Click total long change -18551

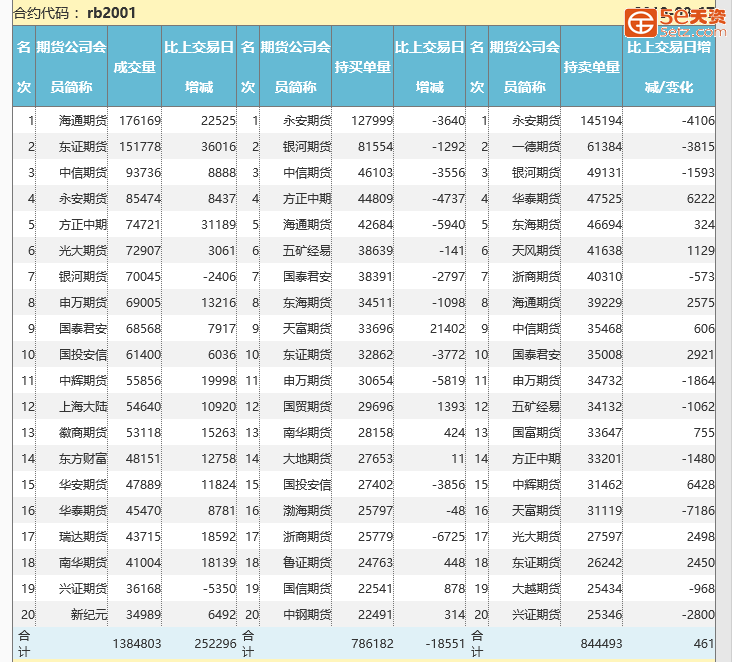point(445,644)
